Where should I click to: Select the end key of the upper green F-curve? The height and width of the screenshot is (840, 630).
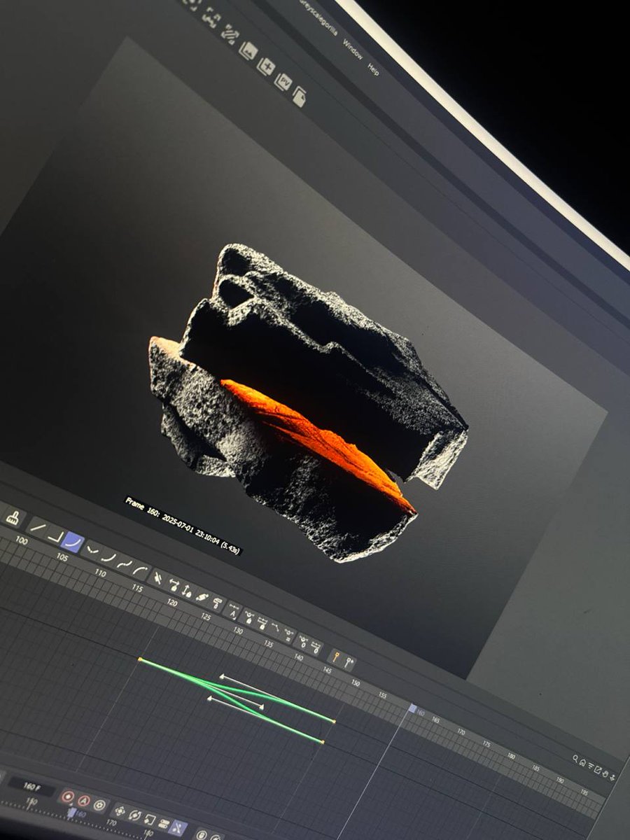pyautogui.click(x=334, y=721)
